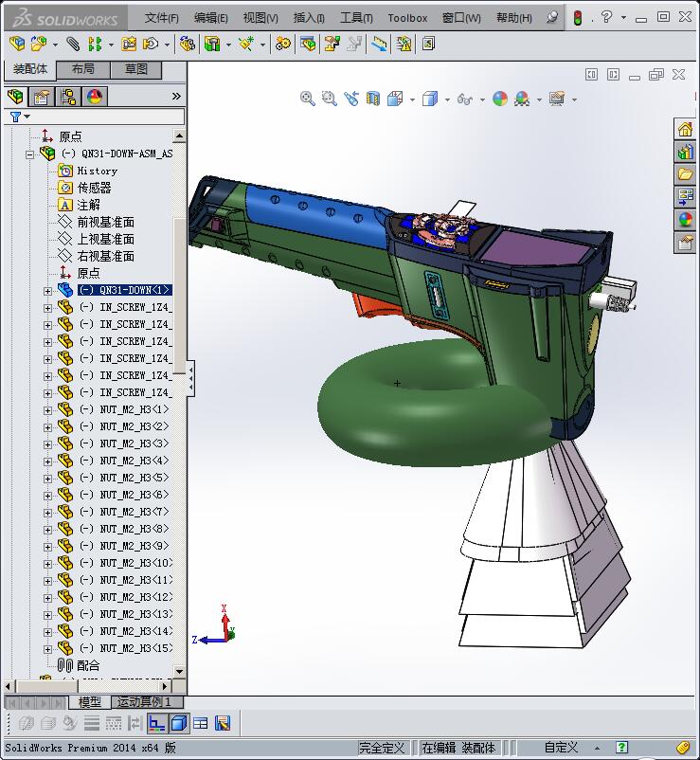Click the Edit Appearance color ball icon
This screenshot has width=700, height=760.
pyautogui.click(x=500, y=99)
